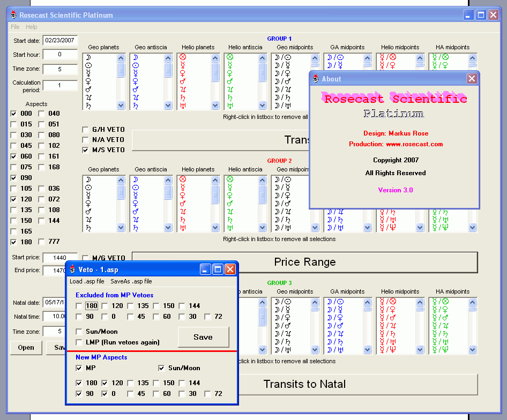
Task: Uncheck the 000 aspect checkbox
Action: tap(13, 114)
